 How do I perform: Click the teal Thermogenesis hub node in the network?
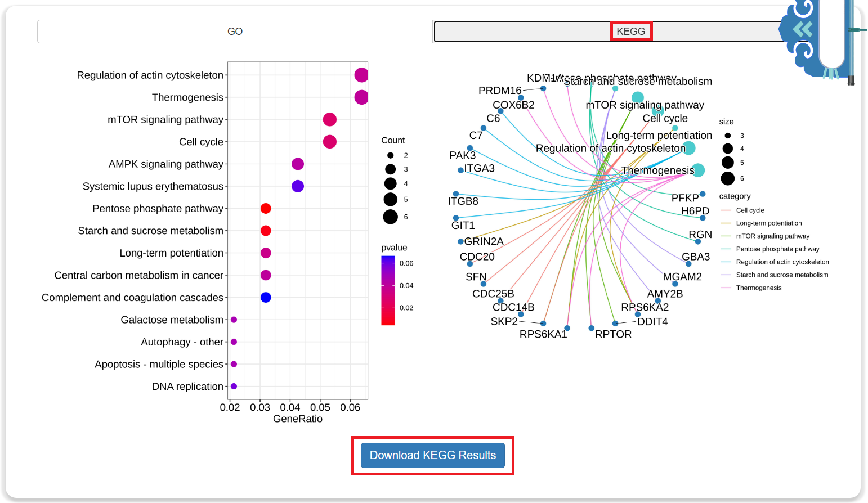(699, 170)
